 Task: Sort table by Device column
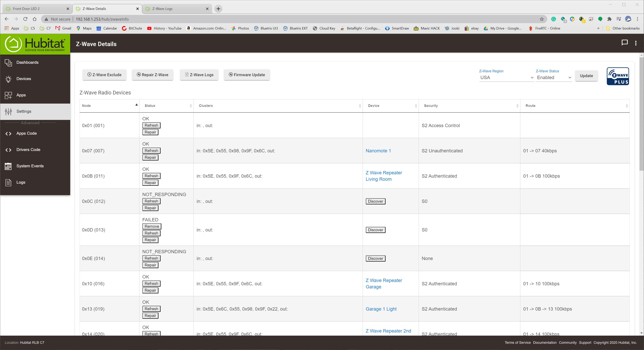pos(390,106)
